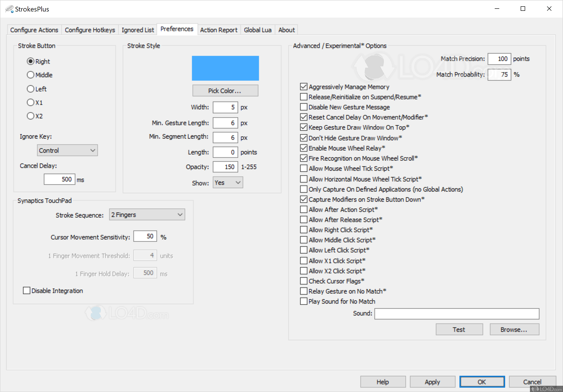The width and height of the screenshot is (563, 392).
Task: Toggle Play Sound for No Match
Action: [303, 301]
